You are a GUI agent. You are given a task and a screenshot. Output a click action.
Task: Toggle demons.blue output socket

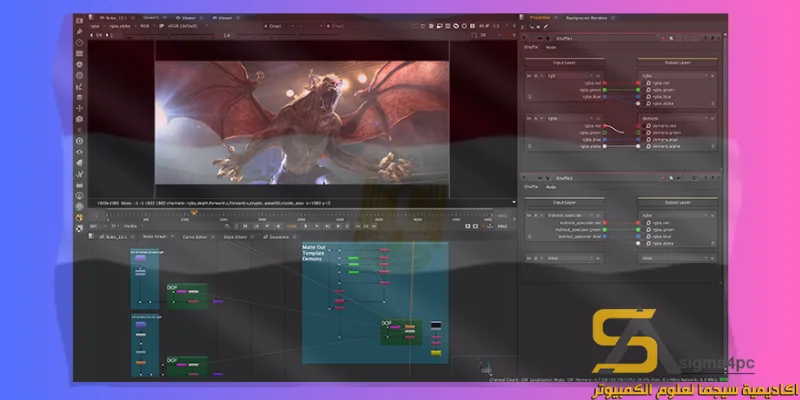pos(638,139)
